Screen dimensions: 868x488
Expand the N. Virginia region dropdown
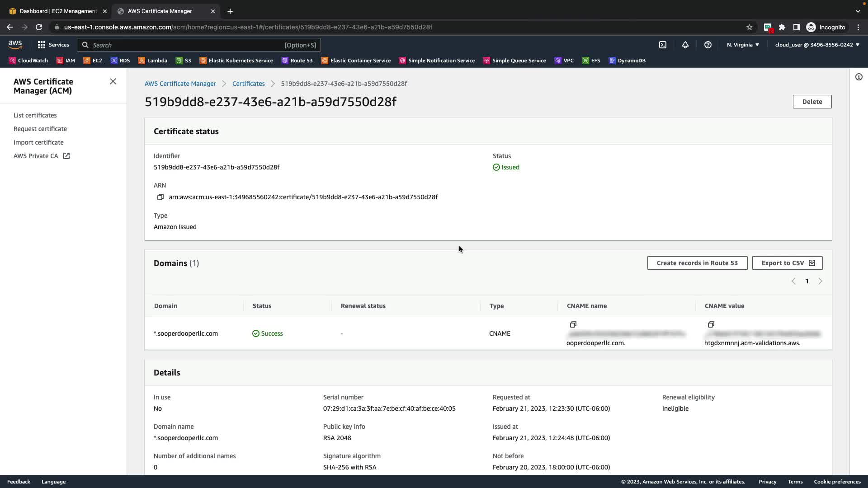(x=743, y=45)
